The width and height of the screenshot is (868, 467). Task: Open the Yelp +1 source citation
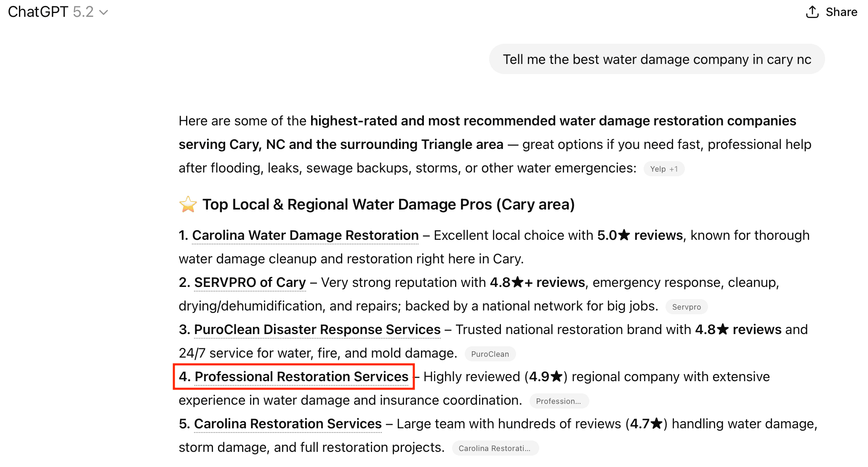663,169
